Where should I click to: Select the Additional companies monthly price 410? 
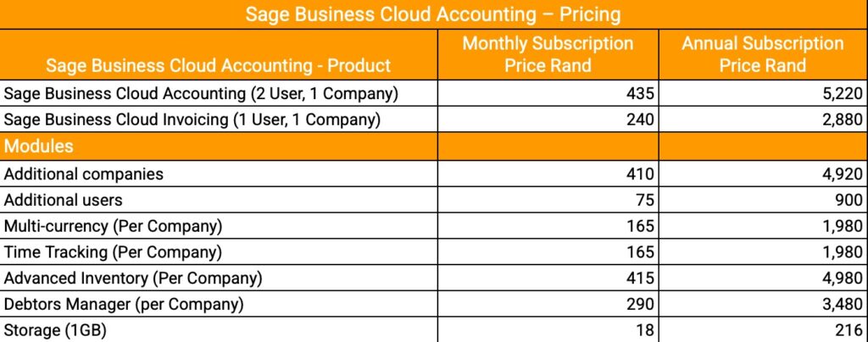click(x=640, y=174)
